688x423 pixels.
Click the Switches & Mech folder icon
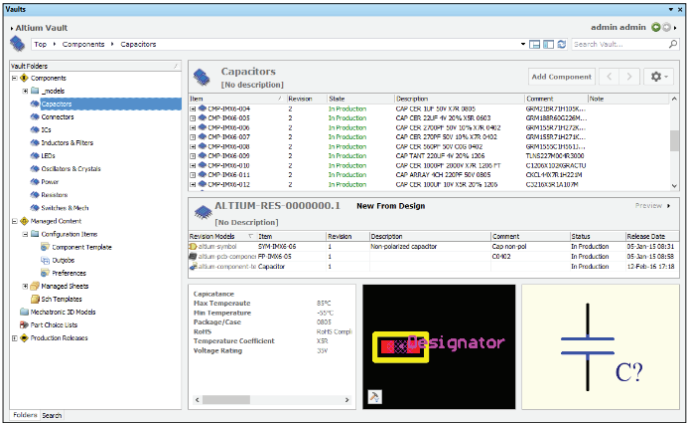click(x=35, y=208)
